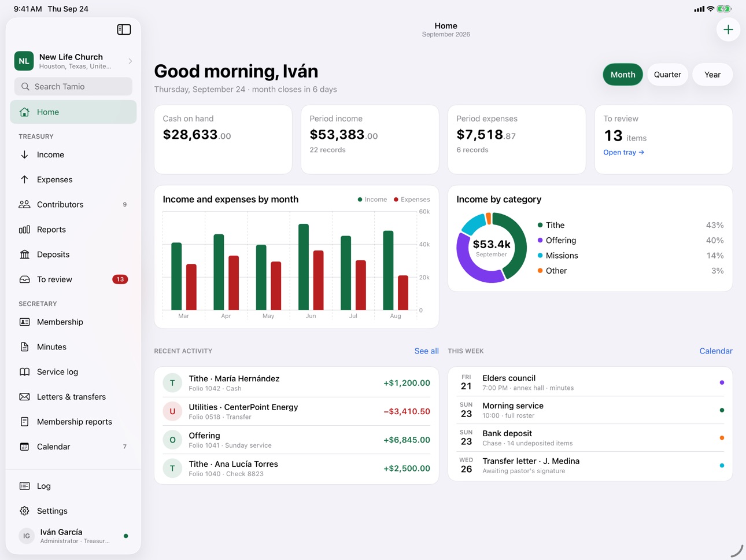The image size is (746, 560).
Task: Click the Contributors people icon
Action: coord(24,204)
